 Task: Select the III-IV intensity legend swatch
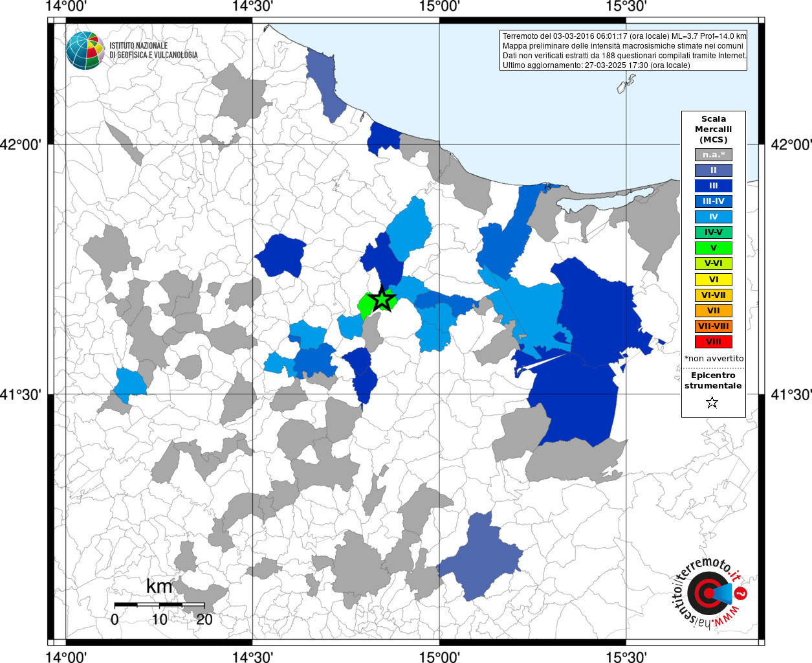713,201
